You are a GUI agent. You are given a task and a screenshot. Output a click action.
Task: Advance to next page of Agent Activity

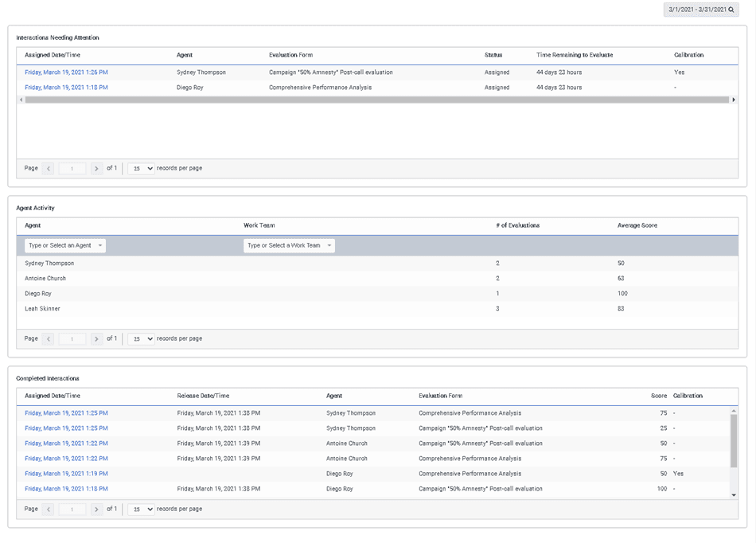click(x=96, y=338)
